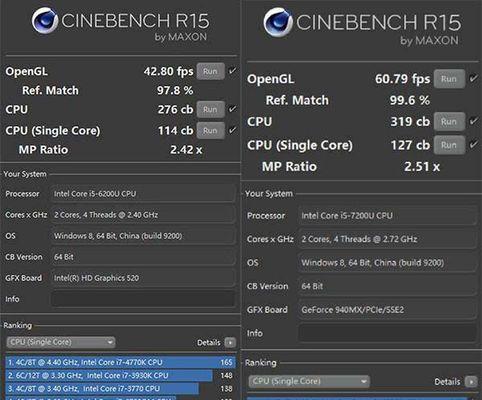
Task: Click the Cinebench logo icon in left window
Action: click(45, 21)
